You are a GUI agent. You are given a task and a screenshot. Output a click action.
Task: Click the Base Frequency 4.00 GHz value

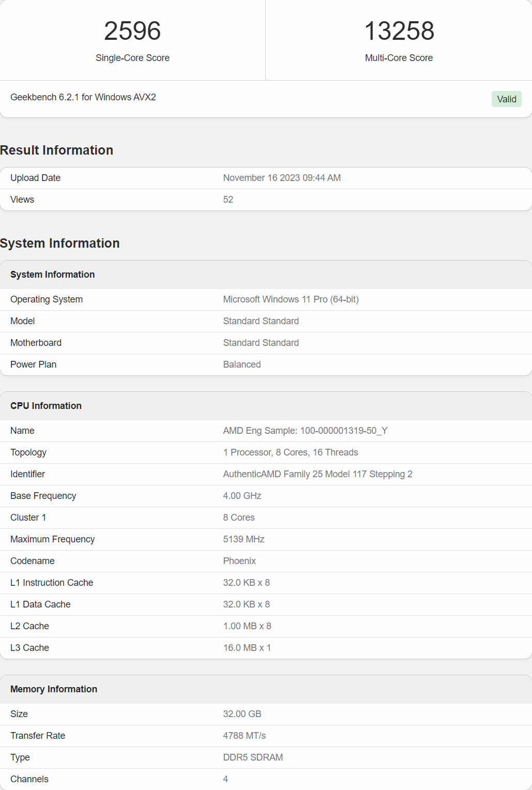coord(242,496)
